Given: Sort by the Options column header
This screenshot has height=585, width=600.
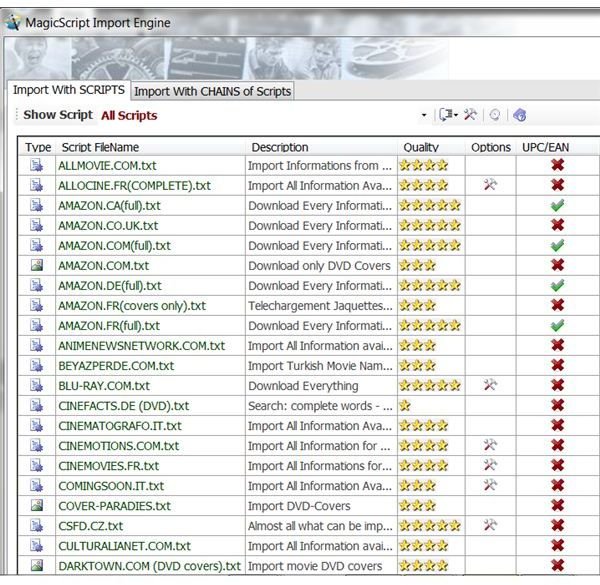Looking at the screenshot, I should (x=491, y=147).
